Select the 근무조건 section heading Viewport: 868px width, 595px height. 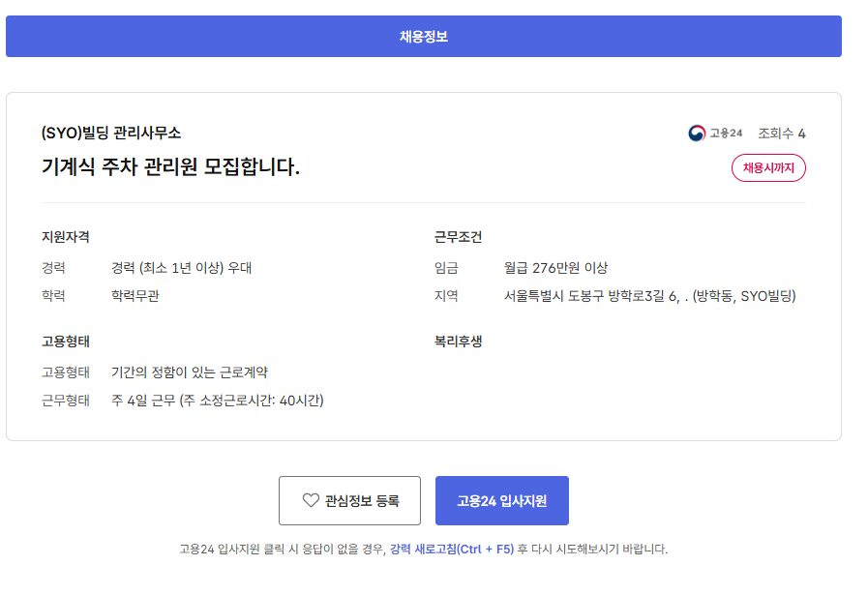click(459, 237)
